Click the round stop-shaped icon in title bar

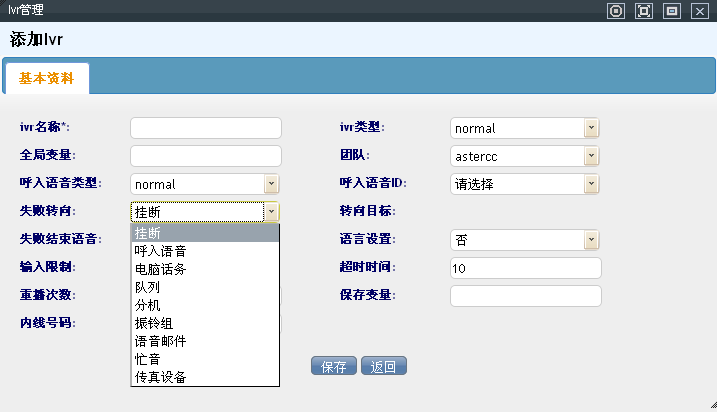click(616, 11)
